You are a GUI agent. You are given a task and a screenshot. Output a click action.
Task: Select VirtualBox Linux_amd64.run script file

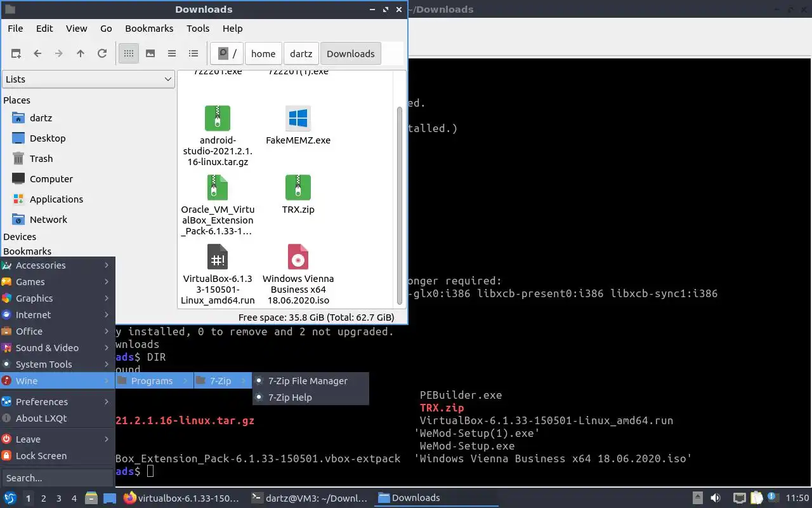217,274
